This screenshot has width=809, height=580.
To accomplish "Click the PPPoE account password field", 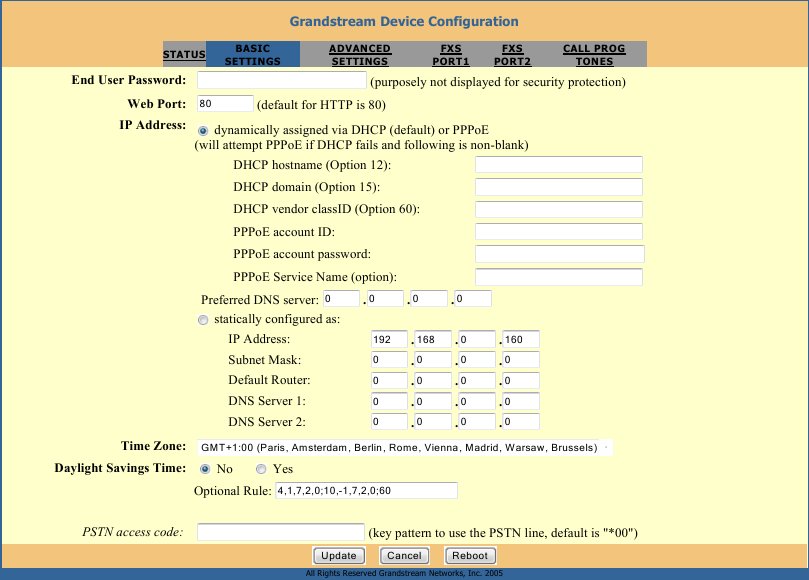I will click(x=560, y=254).
